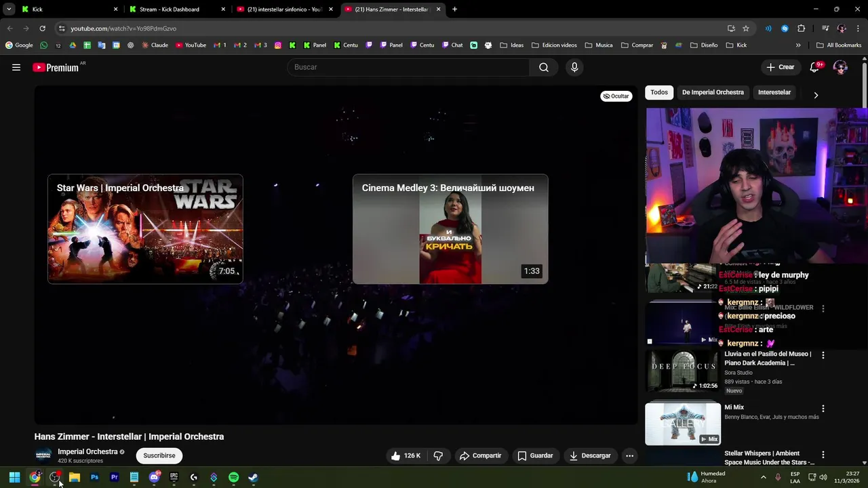Viewport: 868px width, 488px height.
Task: Open options for Billie Eilish mix
Action: click(823, 308)
